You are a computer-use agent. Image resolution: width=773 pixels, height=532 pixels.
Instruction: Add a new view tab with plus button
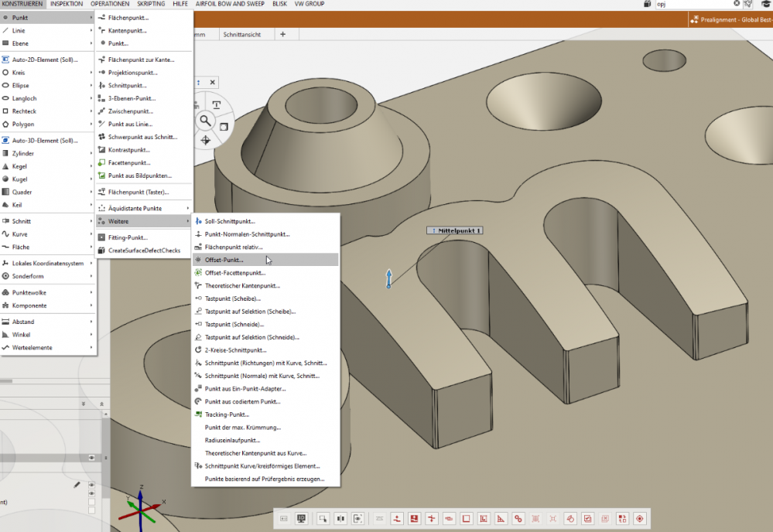pos(282,35)
